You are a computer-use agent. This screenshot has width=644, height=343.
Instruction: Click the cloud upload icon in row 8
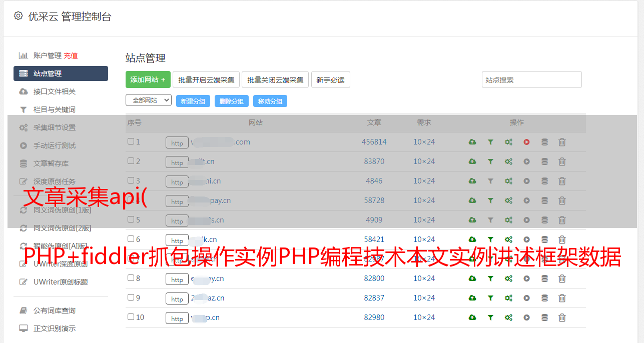[472, 278]
